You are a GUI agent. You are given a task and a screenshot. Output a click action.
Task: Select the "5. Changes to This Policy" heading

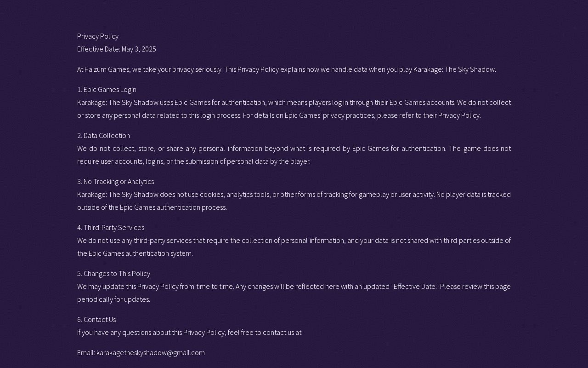click(x=113, y=273)
